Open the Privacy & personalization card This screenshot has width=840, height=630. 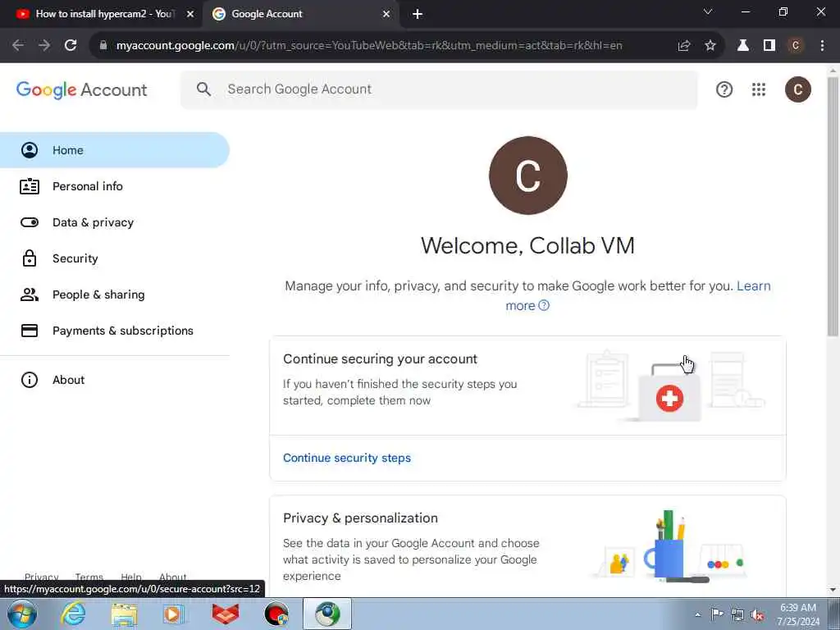coord(527,546)
